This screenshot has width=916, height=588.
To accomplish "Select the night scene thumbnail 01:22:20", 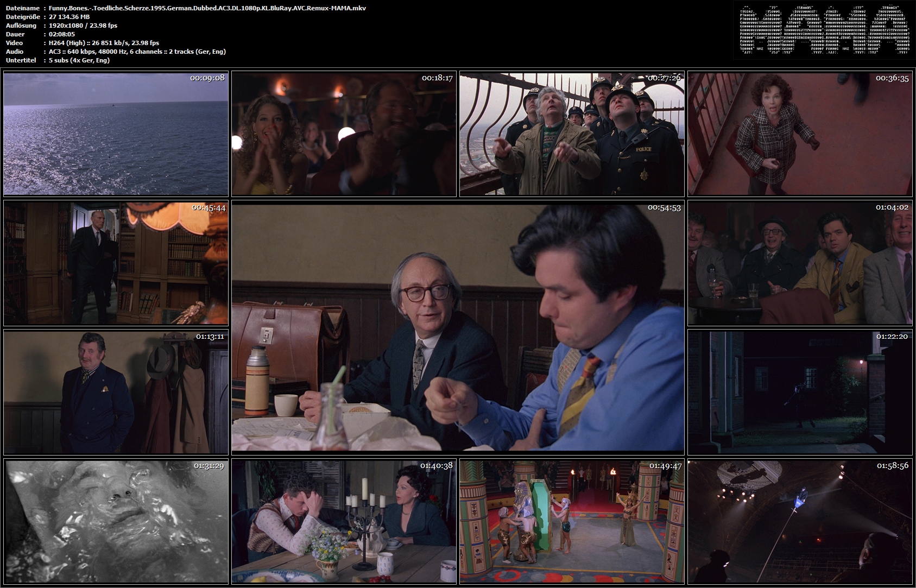I will point(800,392).
